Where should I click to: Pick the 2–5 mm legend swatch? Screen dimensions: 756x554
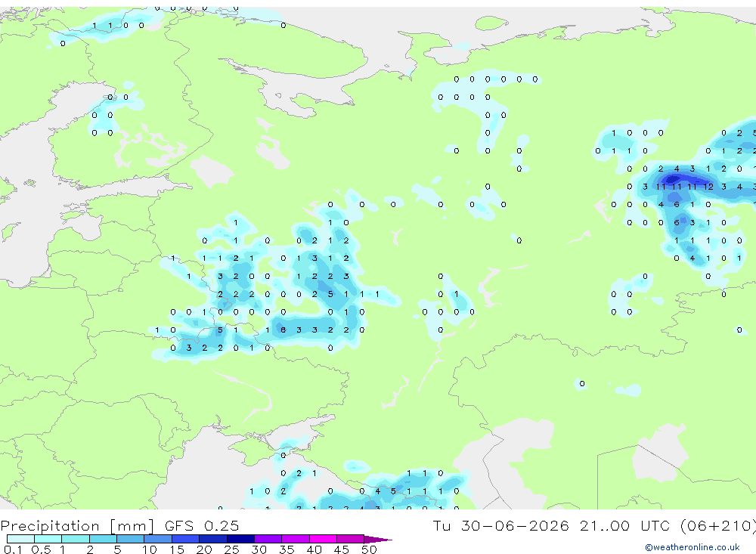(x=103, y=539)
